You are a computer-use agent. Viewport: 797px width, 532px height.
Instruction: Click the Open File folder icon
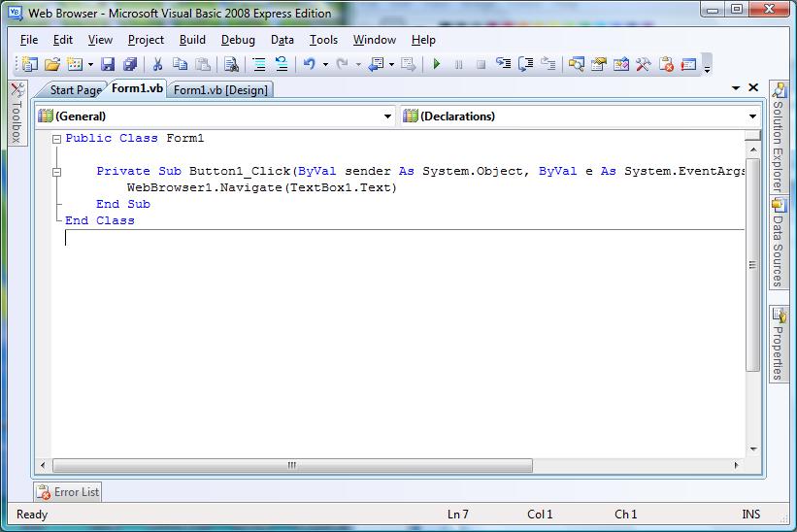tap(52, 64)
